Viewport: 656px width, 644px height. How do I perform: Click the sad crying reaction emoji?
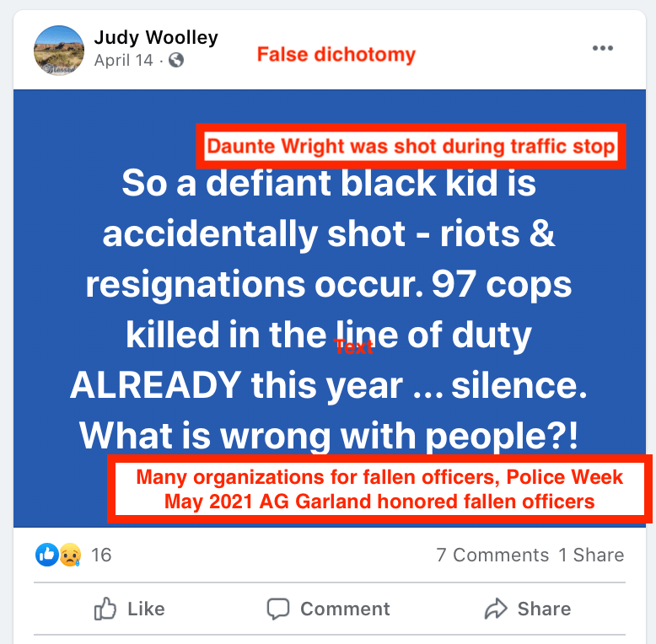70,555
